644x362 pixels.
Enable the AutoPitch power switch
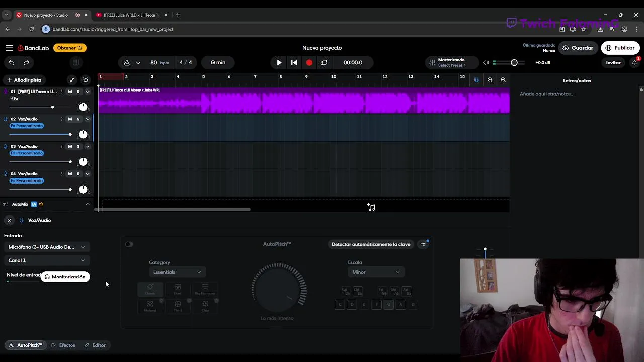coord(129,244)
